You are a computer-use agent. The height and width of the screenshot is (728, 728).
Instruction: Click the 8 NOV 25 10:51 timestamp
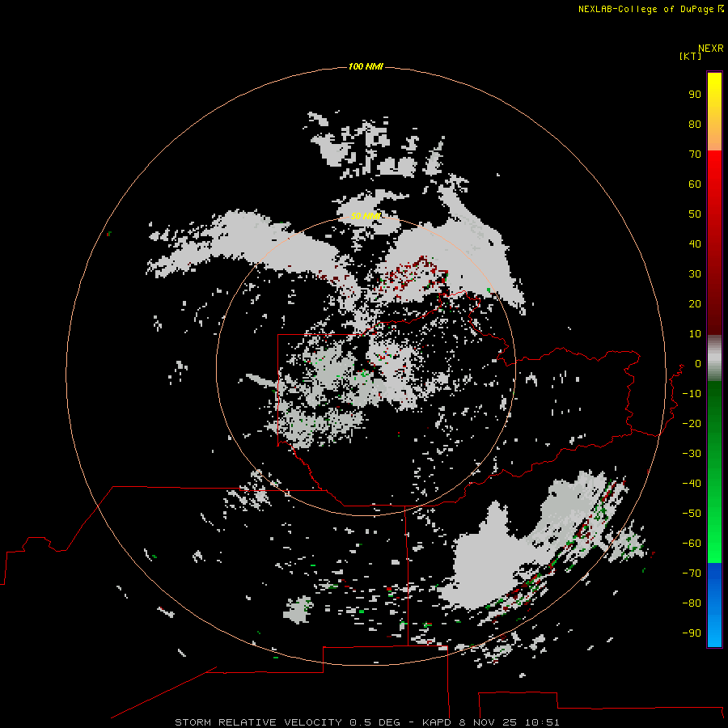(510, 722)
